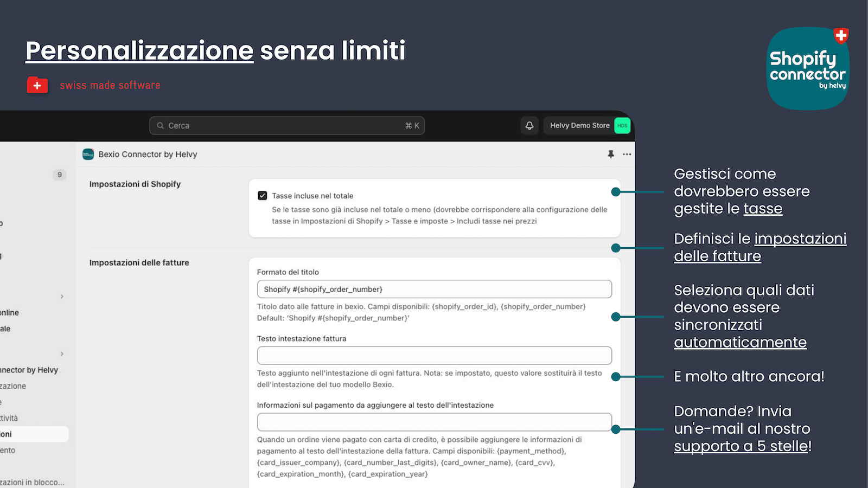Click the Swiss flag icon beside swiss made software
This screenshot has height=488, width=868.
coord(37,86)
